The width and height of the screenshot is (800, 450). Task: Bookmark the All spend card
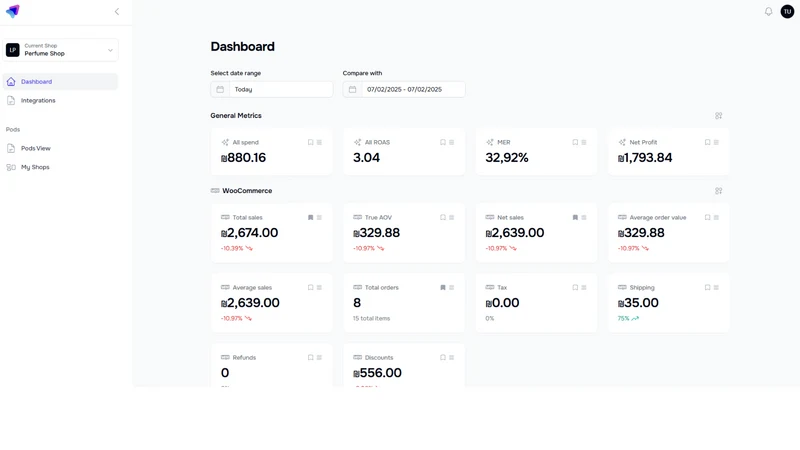310,142
